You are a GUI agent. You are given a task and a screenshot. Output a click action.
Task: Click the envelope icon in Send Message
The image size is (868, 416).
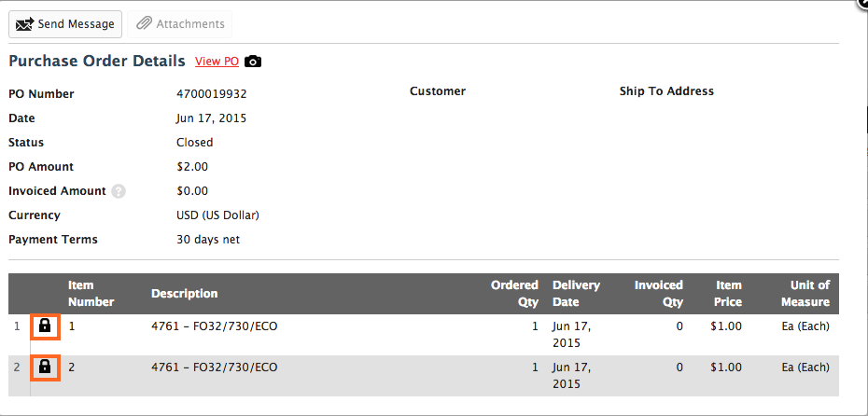pyautogui.click(x=24, y=24)
